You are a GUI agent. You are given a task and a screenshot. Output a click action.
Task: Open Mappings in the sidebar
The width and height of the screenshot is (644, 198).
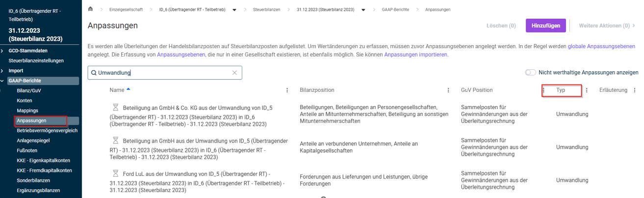click(x=27, y=111)
